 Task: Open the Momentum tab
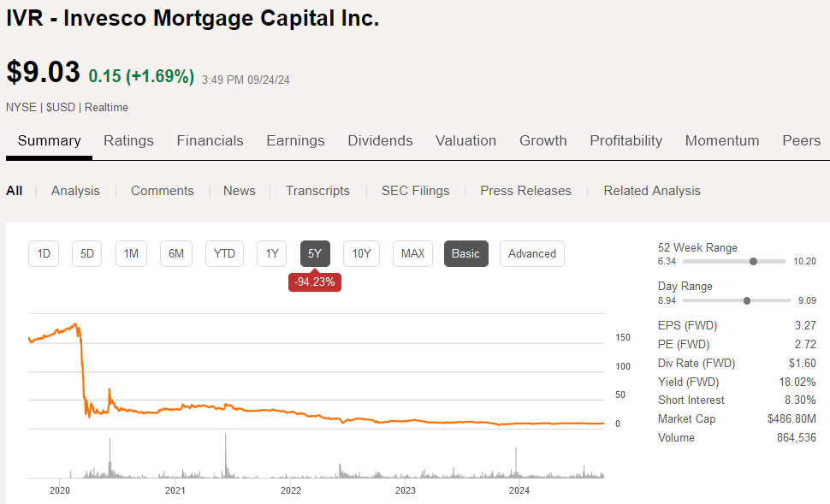[722, 140]
